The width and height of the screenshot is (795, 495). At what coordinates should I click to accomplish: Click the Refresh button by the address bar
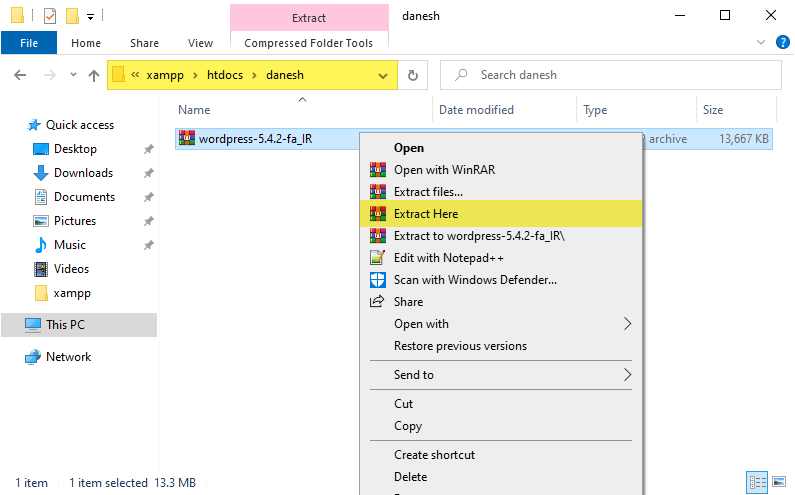click(413, 75)
